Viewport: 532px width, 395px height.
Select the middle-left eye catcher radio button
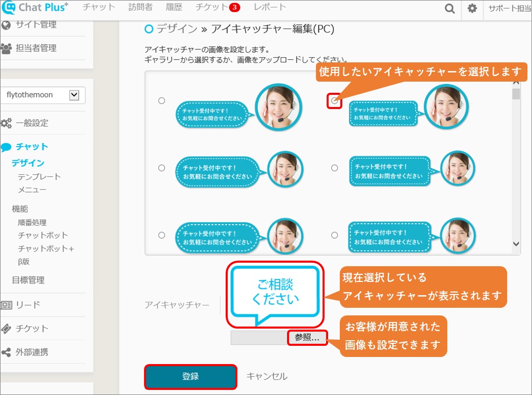tap(161, 168)
